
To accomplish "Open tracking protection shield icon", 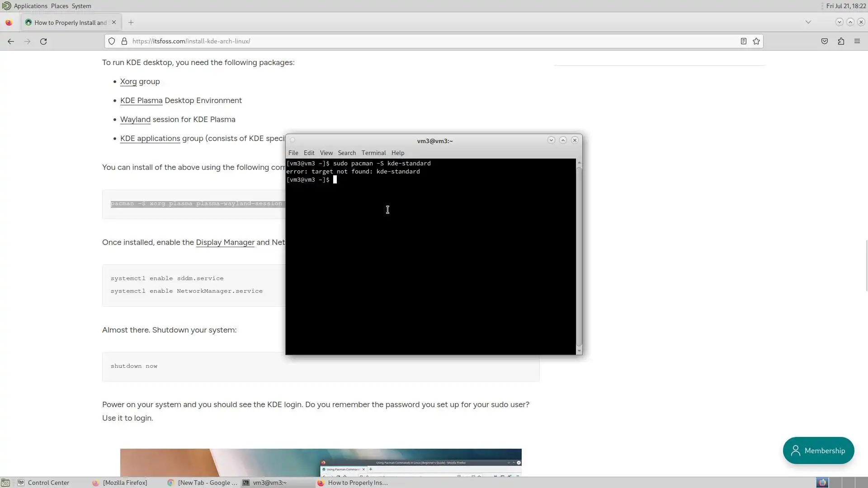I will [x=112, y=41].
